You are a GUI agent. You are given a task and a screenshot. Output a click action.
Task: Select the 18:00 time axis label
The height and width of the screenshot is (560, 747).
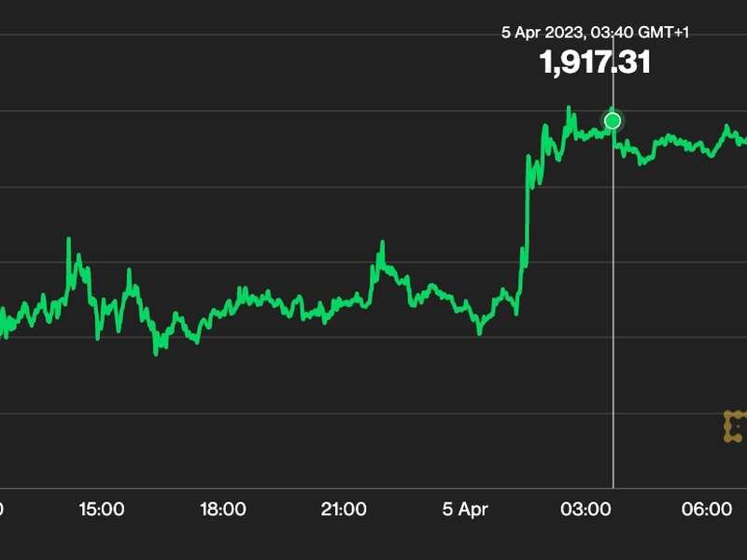(223, 509)
